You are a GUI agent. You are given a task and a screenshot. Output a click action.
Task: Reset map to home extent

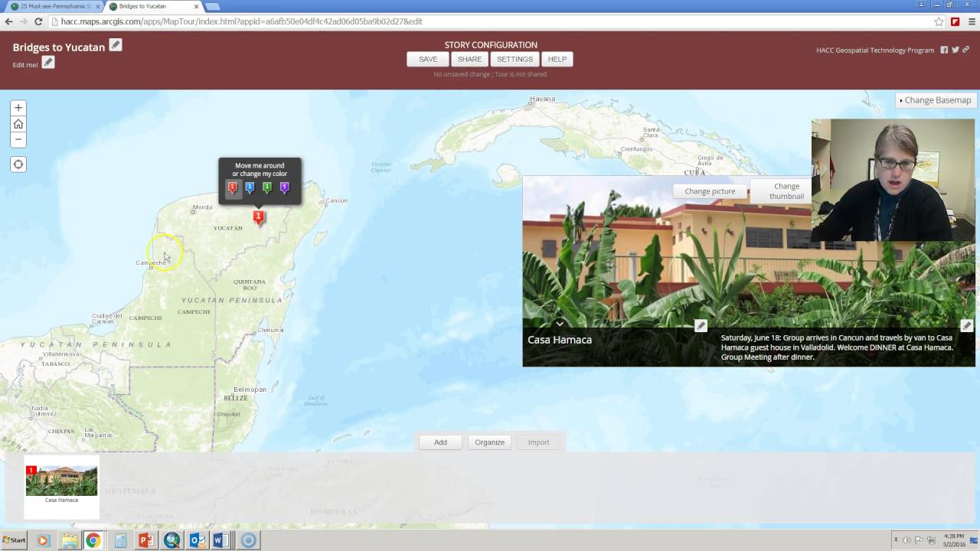coord(18,124)
